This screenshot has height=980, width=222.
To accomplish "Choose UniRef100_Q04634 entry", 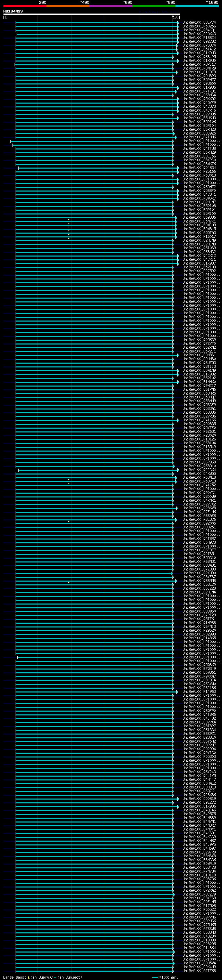I will [199, 168].
